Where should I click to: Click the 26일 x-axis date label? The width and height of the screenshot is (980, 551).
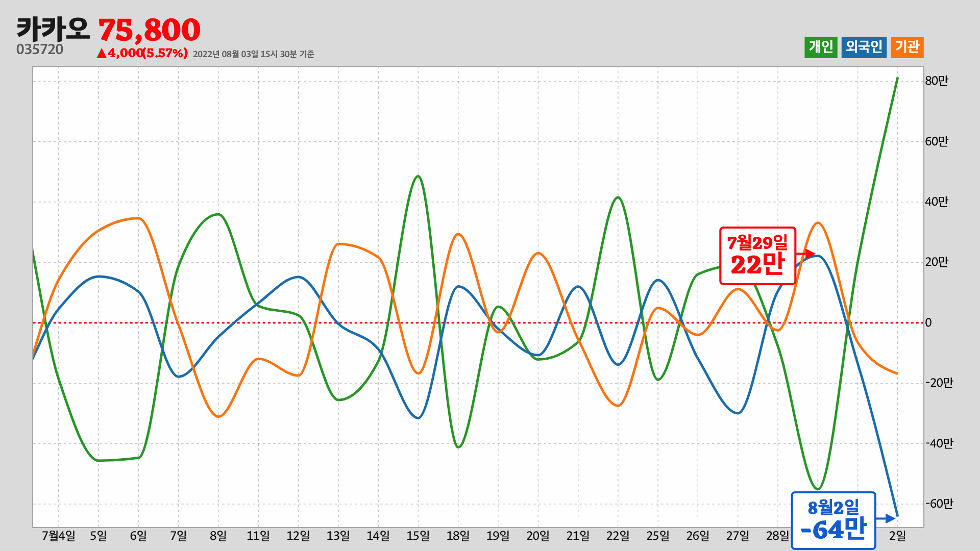(698, 536)
